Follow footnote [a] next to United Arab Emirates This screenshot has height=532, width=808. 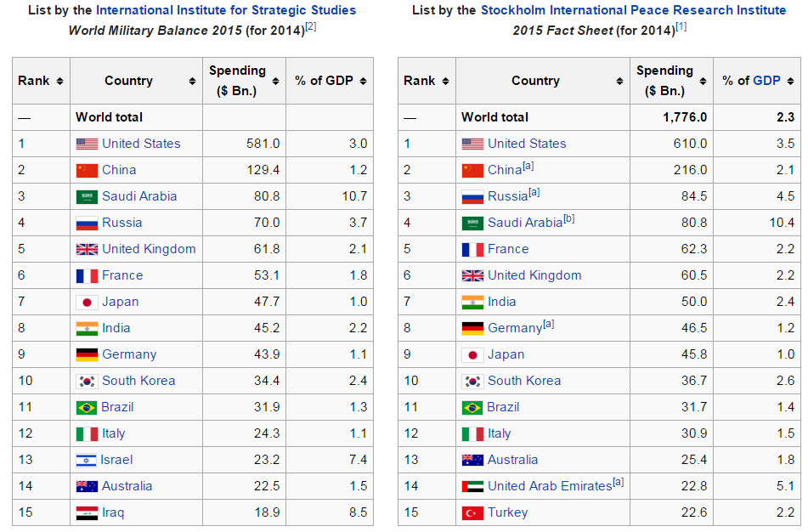(x=618, y=482)
